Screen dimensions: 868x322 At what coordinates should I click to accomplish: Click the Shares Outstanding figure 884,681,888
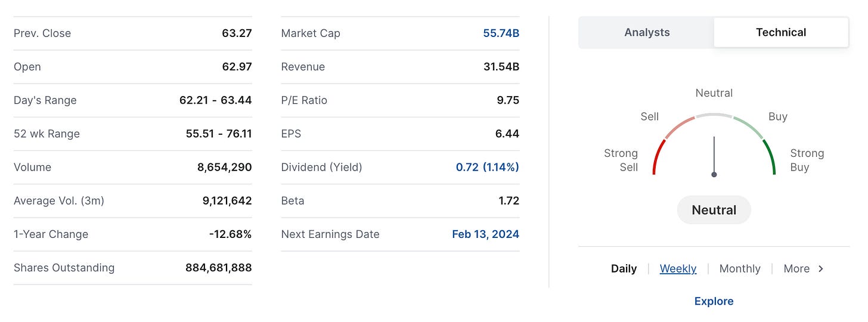coord(218,268)
